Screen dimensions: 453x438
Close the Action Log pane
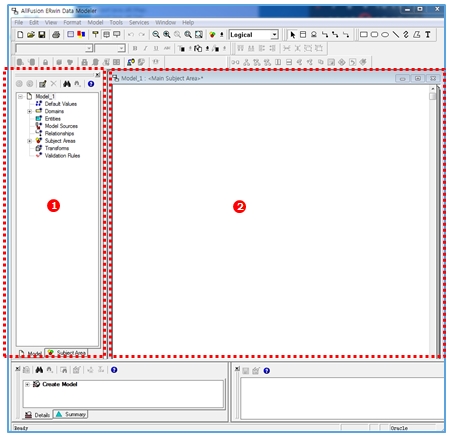click(18, 369)
